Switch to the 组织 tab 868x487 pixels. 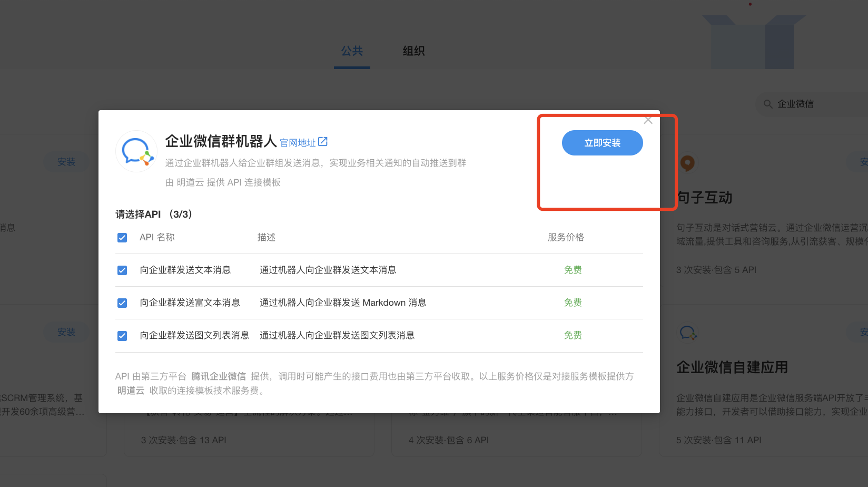click(x=413, y=51)
